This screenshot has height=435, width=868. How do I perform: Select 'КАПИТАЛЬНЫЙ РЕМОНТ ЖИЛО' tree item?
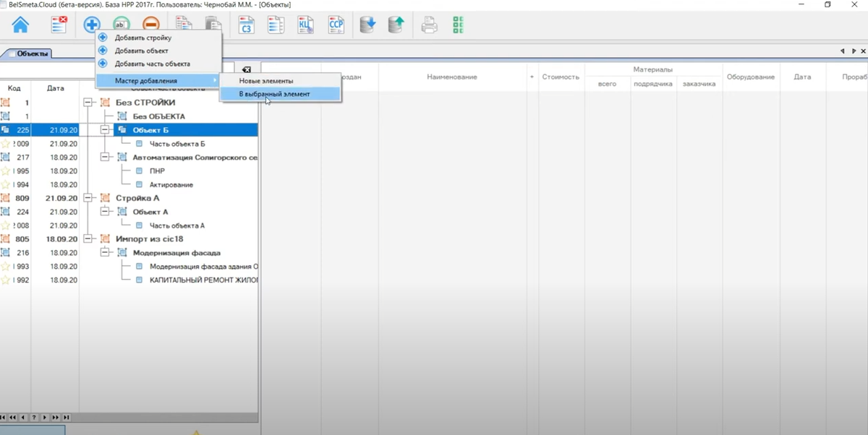pos(204,280)
